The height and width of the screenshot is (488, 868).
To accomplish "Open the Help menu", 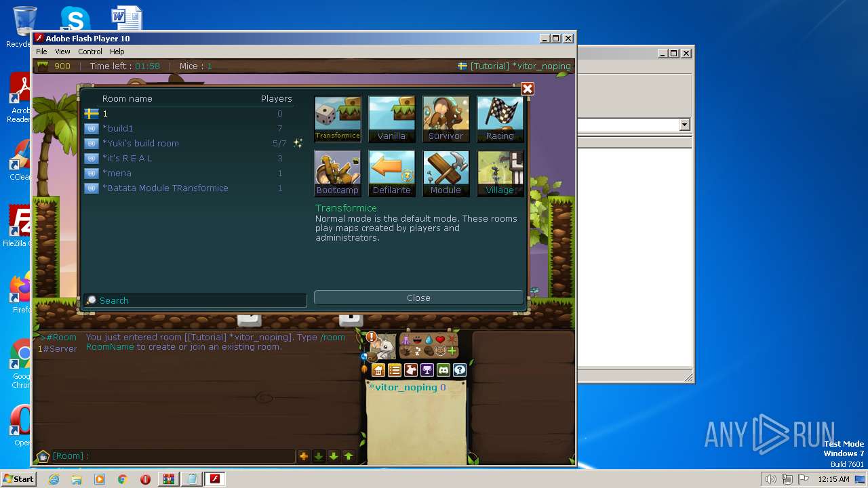I will coord(117,52).
